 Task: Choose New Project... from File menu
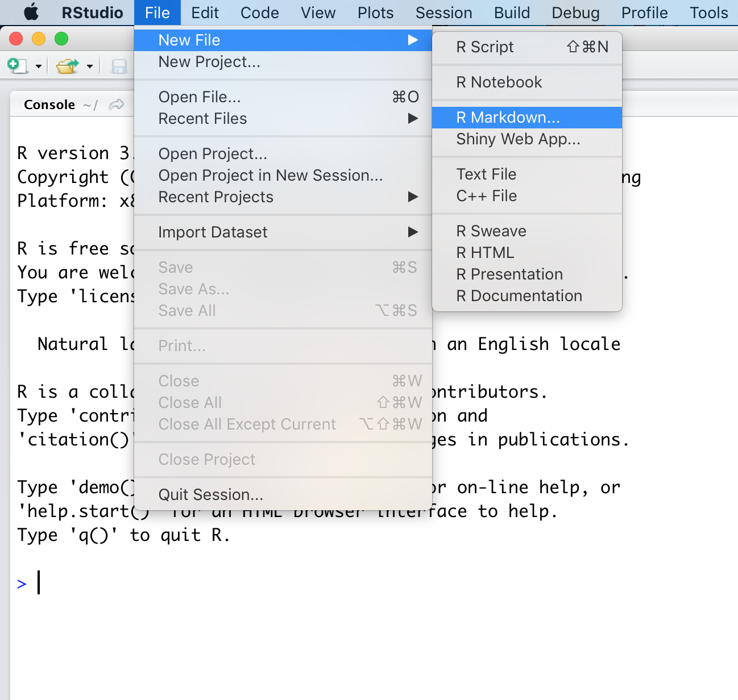click(x=283, y=62)
